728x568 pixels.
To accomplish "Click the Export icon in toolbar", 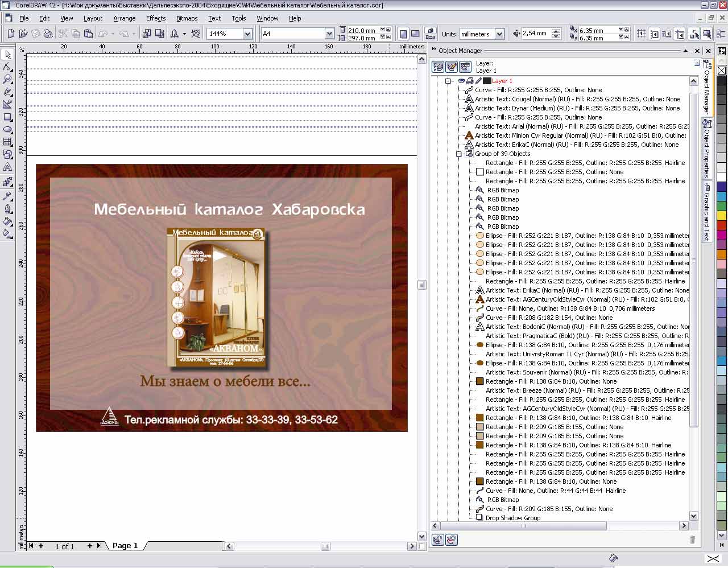I will (159, 34).
